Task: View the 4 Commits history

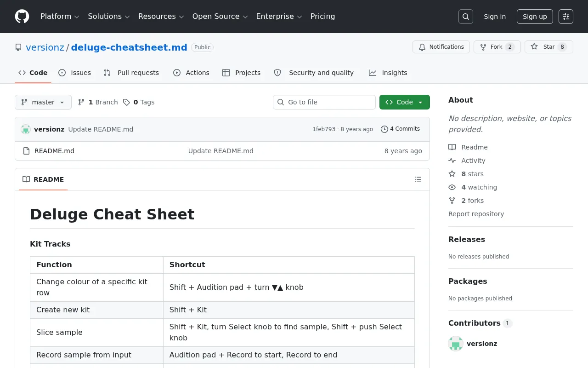Action: tap(401, 129)
